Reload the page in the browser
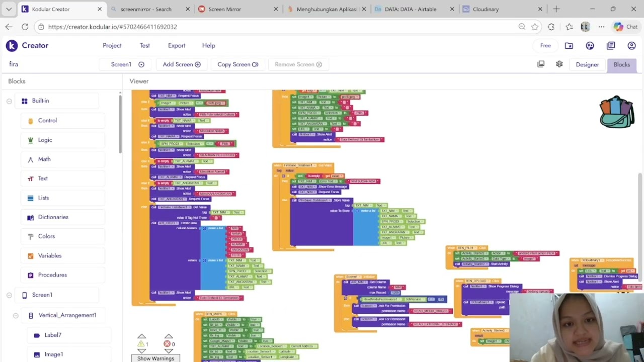The image size is (644, 362). tap(25, 27)
